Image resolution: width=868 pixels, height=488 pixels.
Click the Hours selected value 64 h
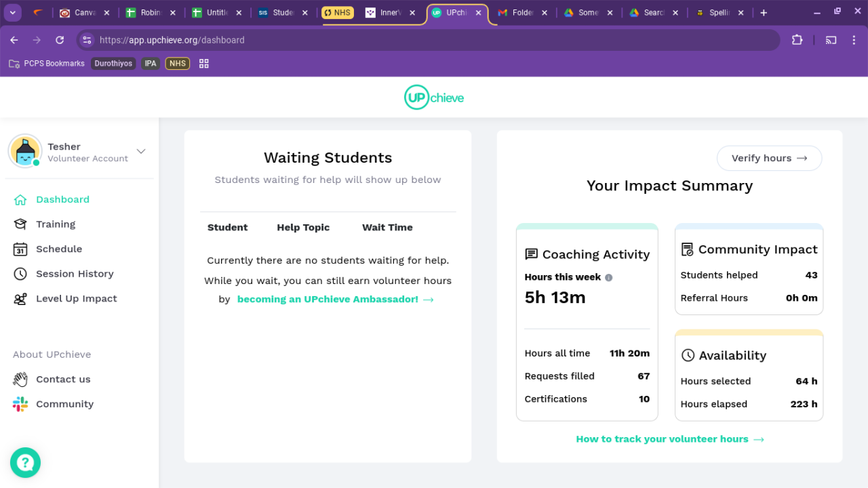tap(806, 382)
